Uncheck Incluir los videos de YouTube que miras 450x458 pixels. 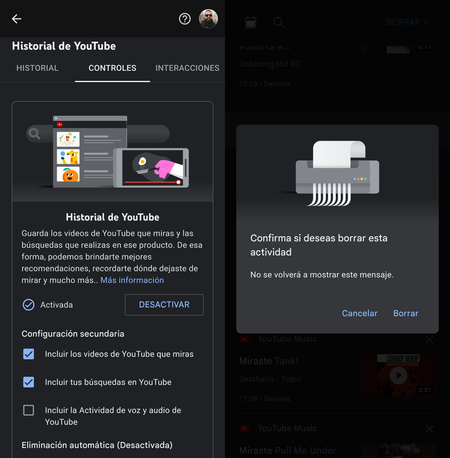[x=29, y=354]
